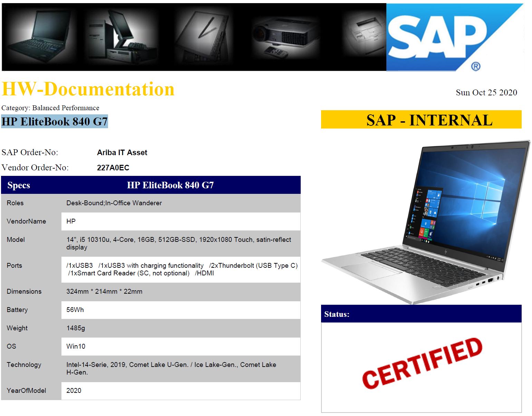Click the red CERTIFIED stamp

coord(422,363)
